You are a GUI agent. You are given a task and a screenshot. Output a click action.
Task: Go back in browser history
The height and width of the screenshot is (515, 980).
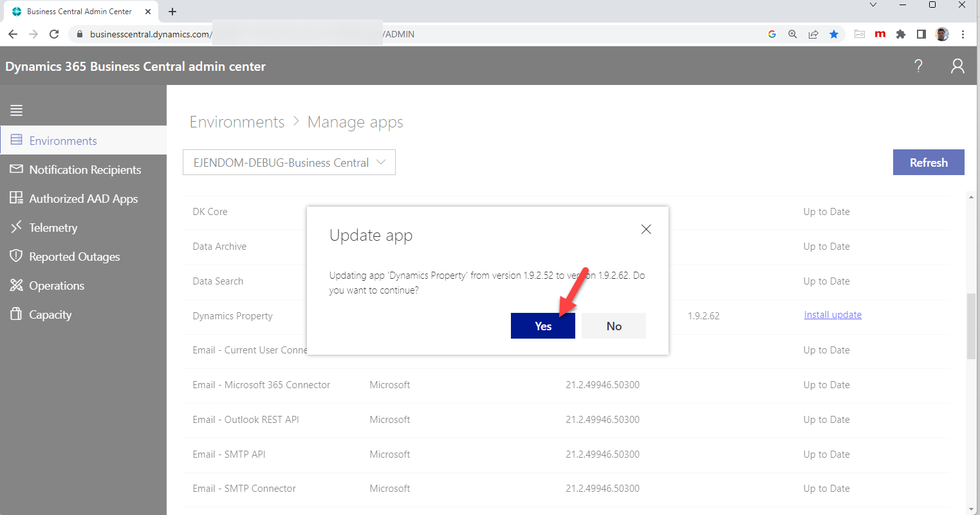(x=13, y=34)
